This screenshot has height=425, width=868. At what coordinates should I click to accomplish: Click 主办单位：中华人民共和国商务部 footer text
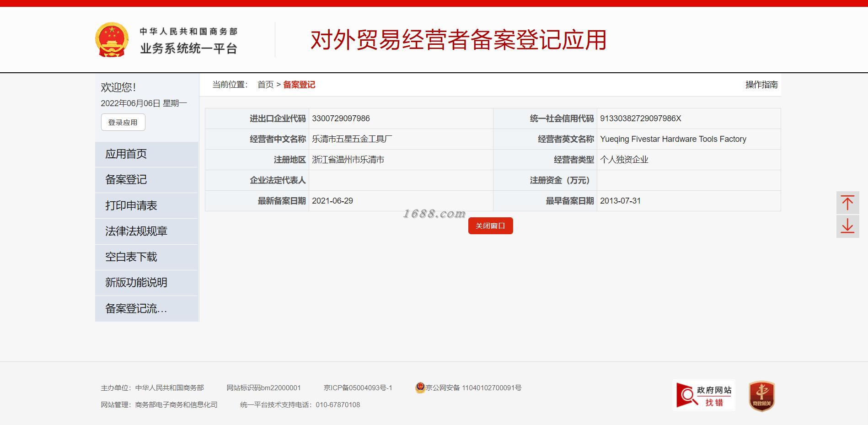pyautogui.click(x=152, y=388)
